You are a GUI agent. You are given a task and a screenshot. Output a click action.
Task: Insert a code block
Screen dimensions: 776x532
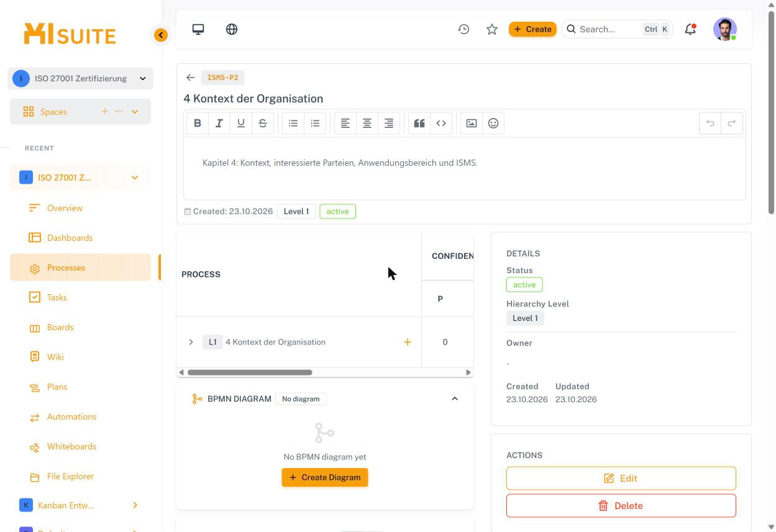coord(441,124)
